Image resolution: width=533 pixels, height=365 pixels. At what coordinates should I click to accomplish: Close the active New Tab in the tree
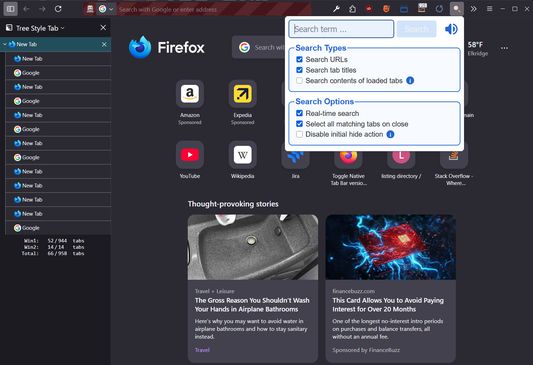coord(104,45)
